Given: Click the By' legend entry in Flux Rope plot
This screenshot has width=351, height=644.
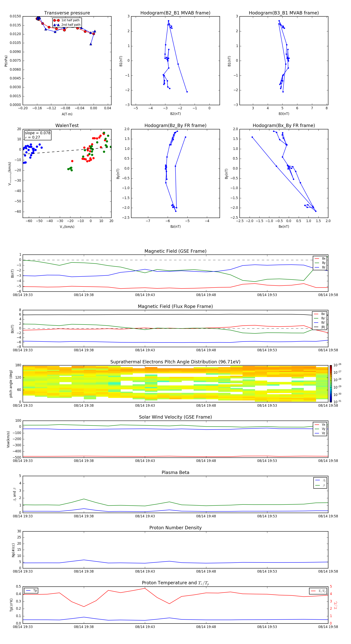Looking at the screenshot, I should pyautogui.click(x=320, y=318).
